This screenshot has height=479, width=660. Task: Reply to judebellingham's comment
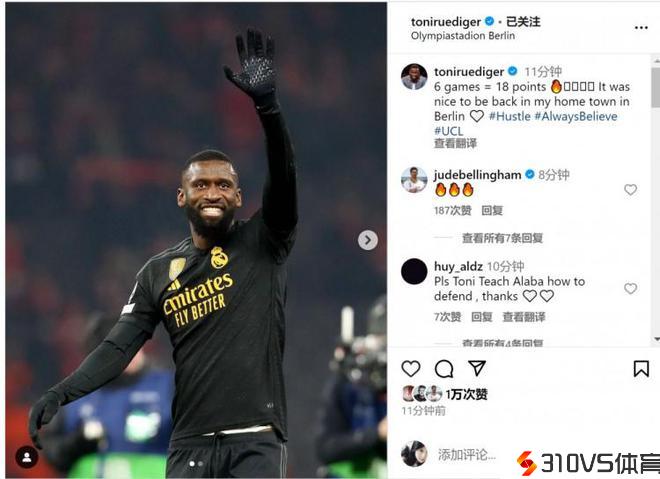[x=492, y=210]
